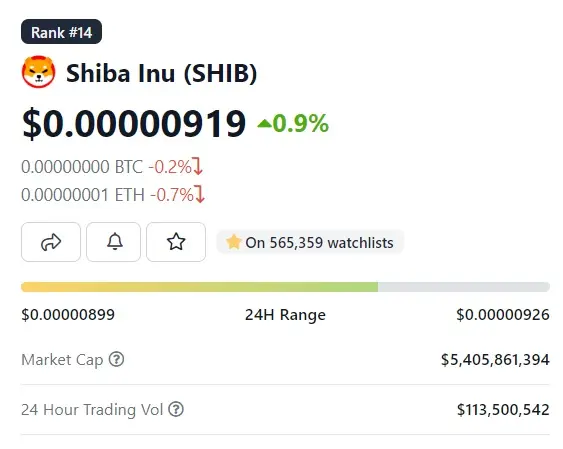Screen dimensions: 563x449
Task: Click the 24H high $0.00000926 label
Action: (503, 315)
